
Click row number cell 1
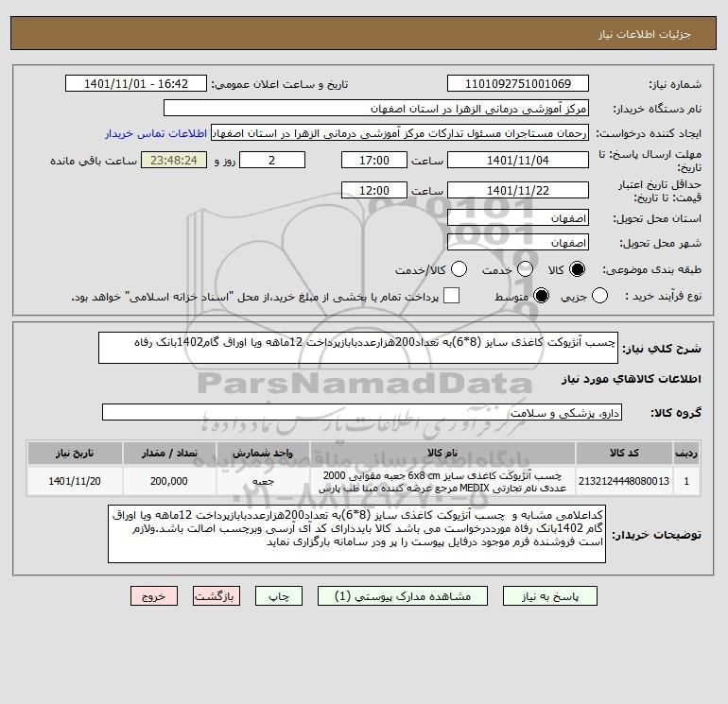[x=686, y=481]
